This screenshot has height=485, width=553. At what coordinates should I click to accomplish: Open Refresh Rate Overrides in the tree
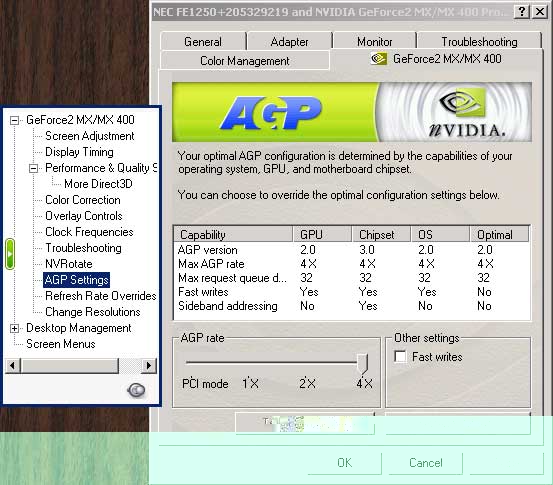[101, 296]
